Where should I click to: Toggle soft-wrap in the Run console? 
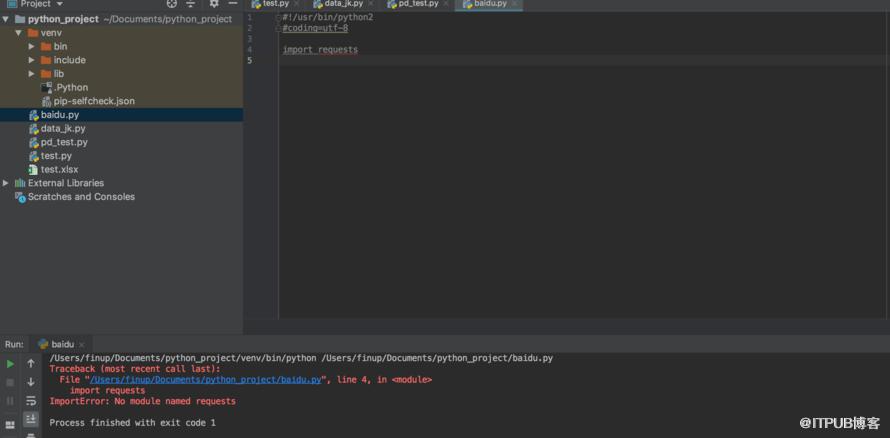coord(31,401)
